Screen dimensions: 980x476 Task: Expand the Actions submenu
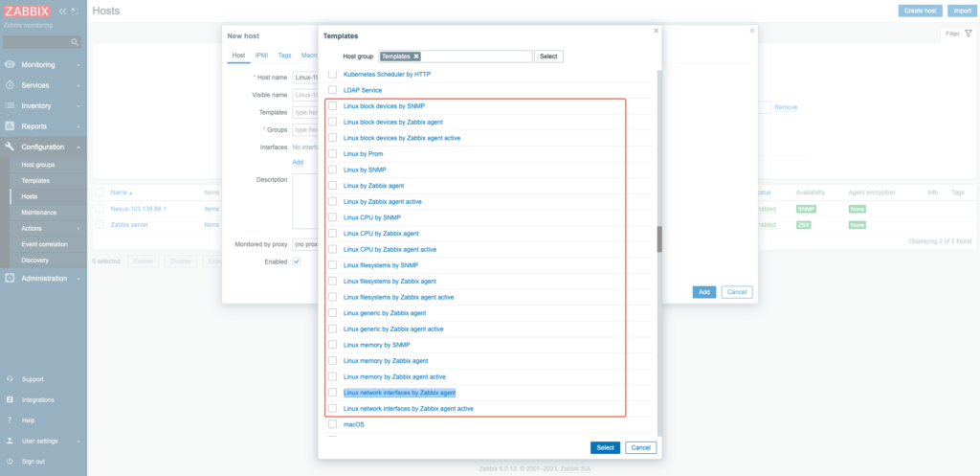click(78, 228)
